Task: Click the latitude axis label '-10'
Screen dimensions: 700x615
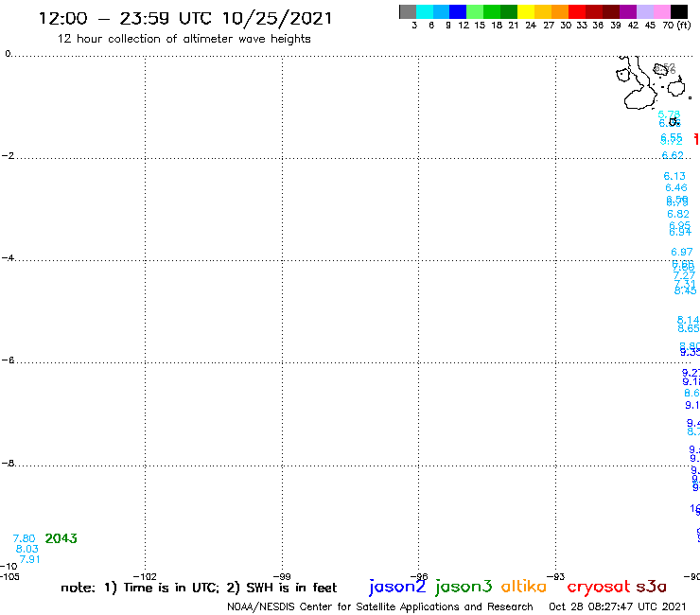Action: pos(9,567)
